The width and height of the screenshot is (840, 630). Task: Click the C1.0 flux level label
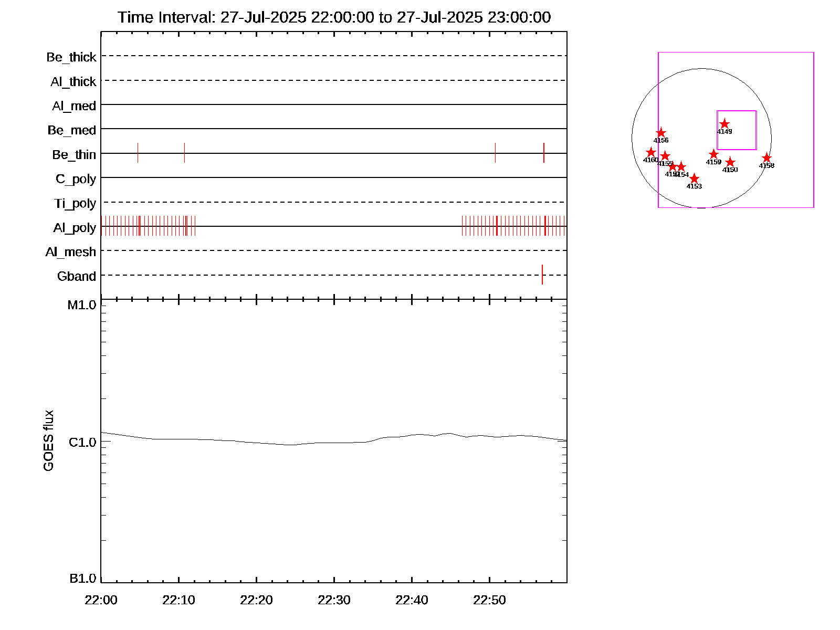coord(82,443)
